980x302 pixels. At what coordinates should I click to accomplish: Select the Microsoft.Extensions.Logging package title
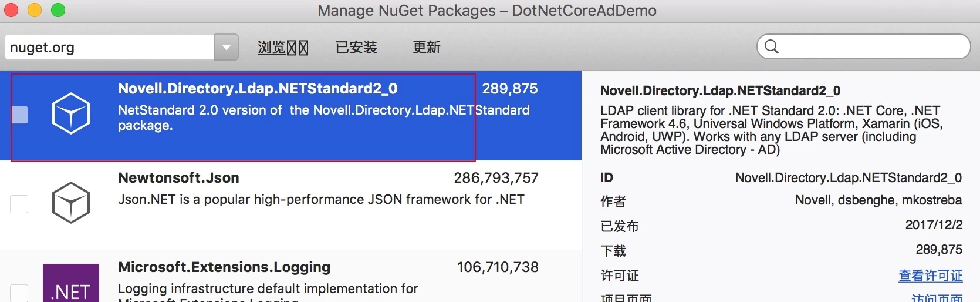(x=224, y=267)
